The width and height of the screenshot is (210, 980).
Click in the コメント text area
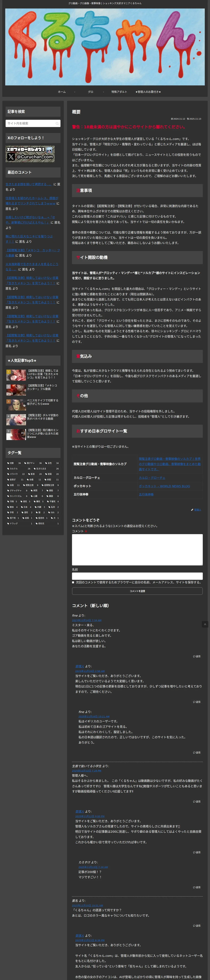137,550
